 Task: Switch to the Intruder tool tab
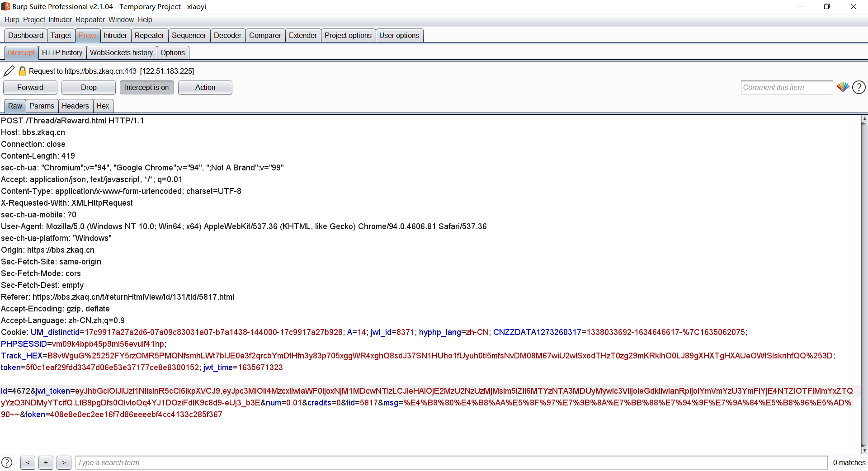click(115, 35)
